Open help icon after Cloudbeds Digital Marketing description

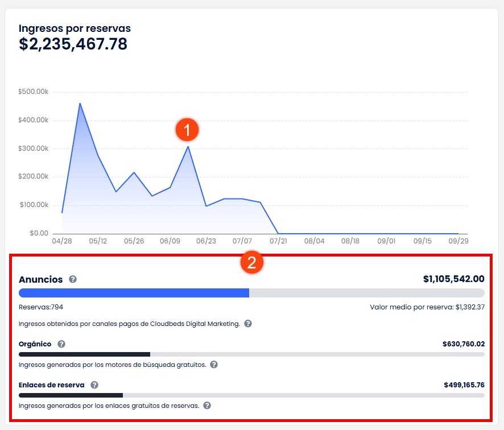(x=248, y=324)
